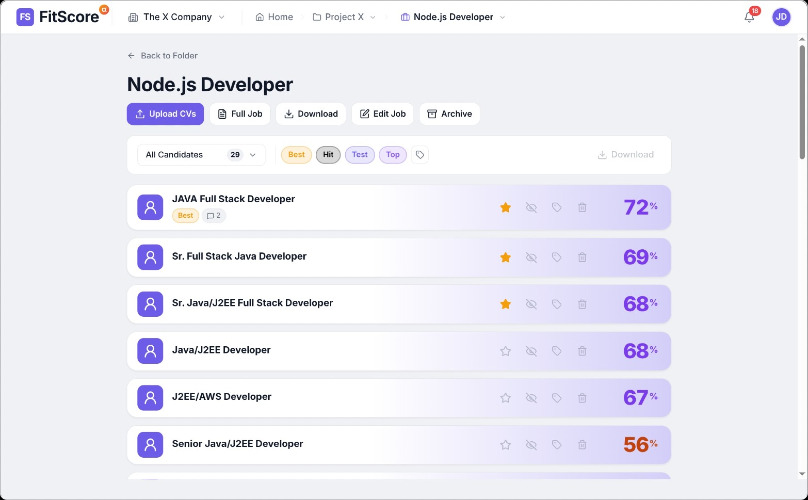The height and width of the screenshot is (500, 808).
Task: Star the Java/J2EE Developer candidate
Action: click(506, 351)
